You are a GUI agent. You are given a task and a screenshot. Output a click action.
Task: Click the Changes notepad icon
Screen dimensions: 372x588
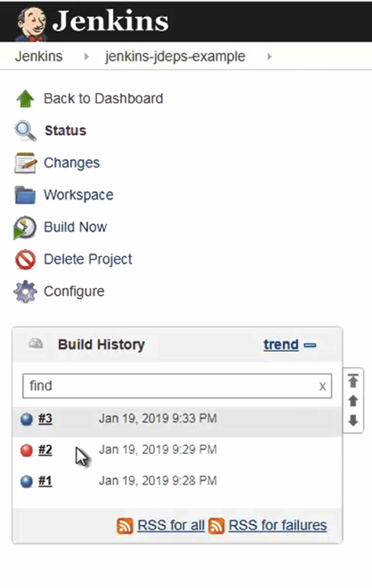(26, 163)
